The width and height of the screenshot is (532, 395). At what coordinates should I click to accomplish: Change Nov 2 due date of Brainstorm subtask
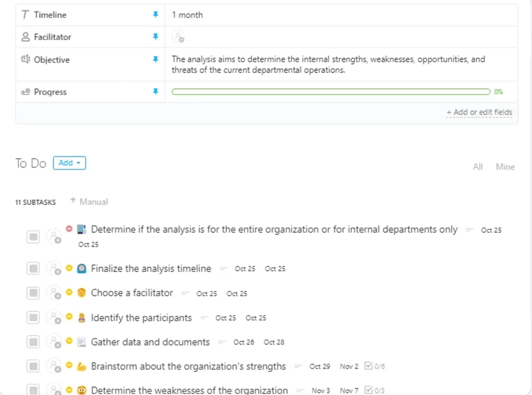coord(349,366)
